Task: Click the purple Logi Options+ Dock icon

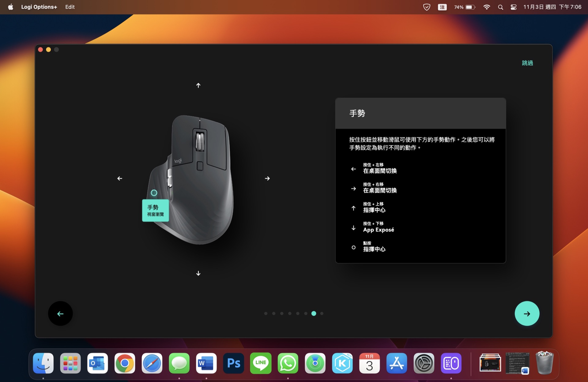Action: [451, 363]
